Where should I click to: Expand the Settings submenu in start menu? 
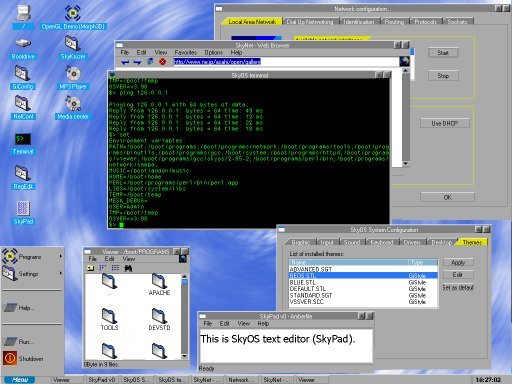click(x=32, y=274)
